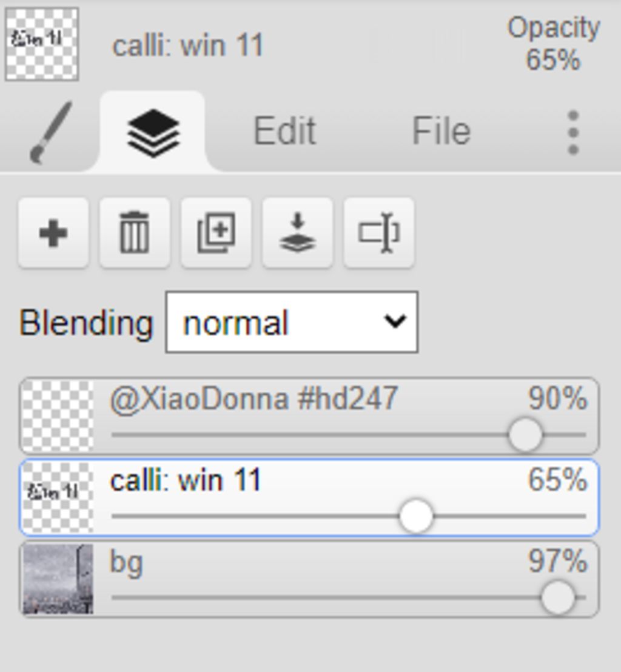
Task: Select the @XiaoDonna #hd247 layer
Action: [309, 415]
